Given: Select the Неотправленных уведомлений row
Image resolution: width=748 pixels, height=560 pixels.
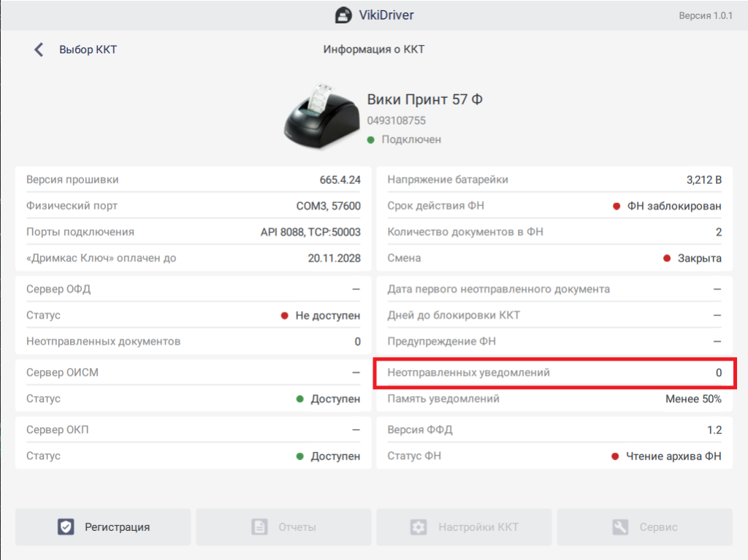Looking at the screenshot, I should coord(554,372).
